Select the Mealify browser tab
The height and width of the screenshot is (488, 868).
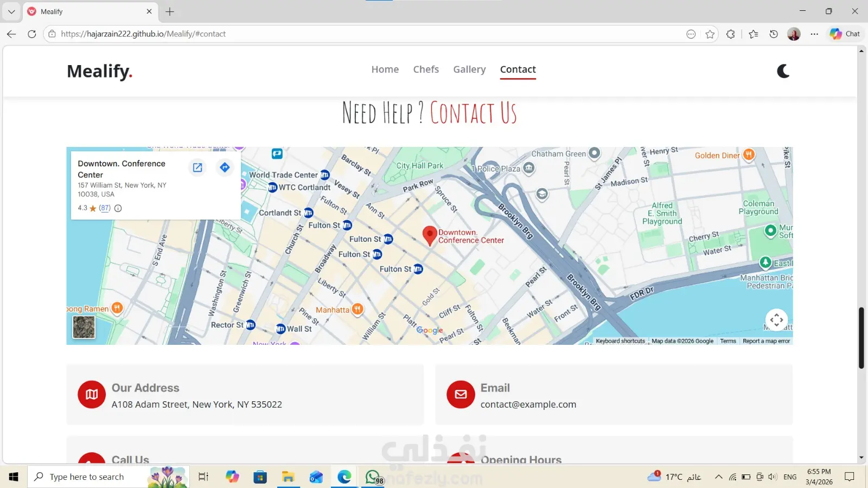tap(90, 11)
